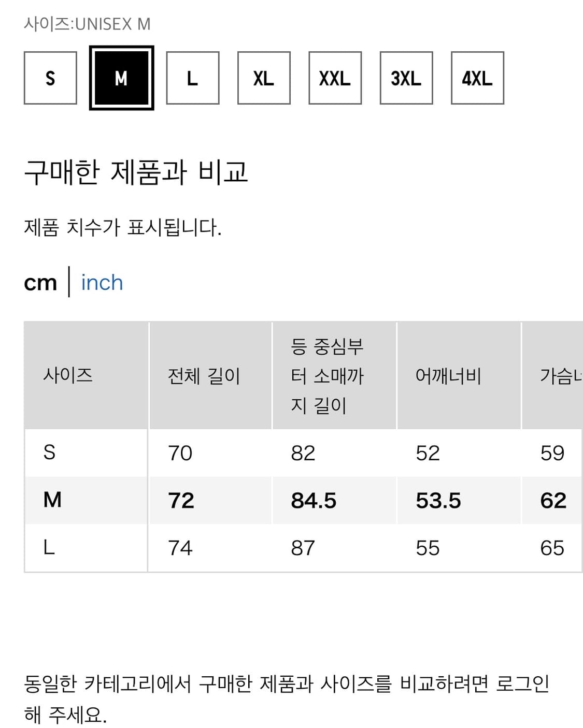This screenshot has height=728, width=583.
Task: Select the M size option
Action: point(121,78)
